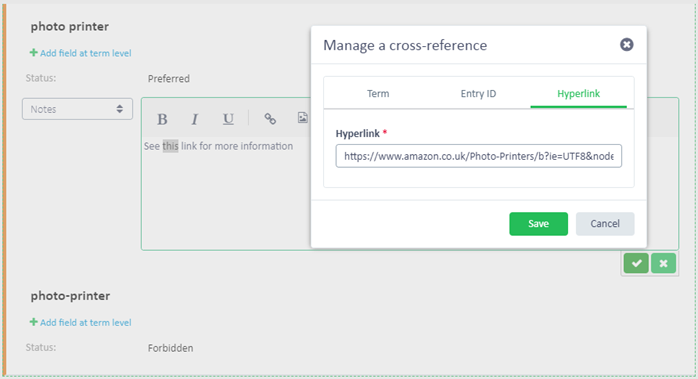
Task: Close the Manage a cross-reference dialog
Action: pyautogui.click(x=627, y=45)
